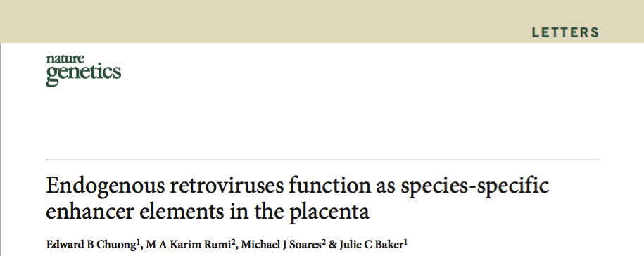Click the word placenta in title
Image resolution: width=644 pixels, height=256 pixels.
point(329,212)
